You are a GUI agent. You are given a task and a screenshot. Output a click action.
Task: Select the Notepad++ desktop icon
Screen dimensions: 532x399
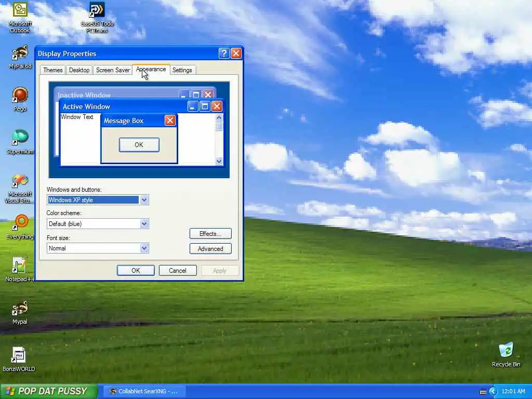point(20,270)
